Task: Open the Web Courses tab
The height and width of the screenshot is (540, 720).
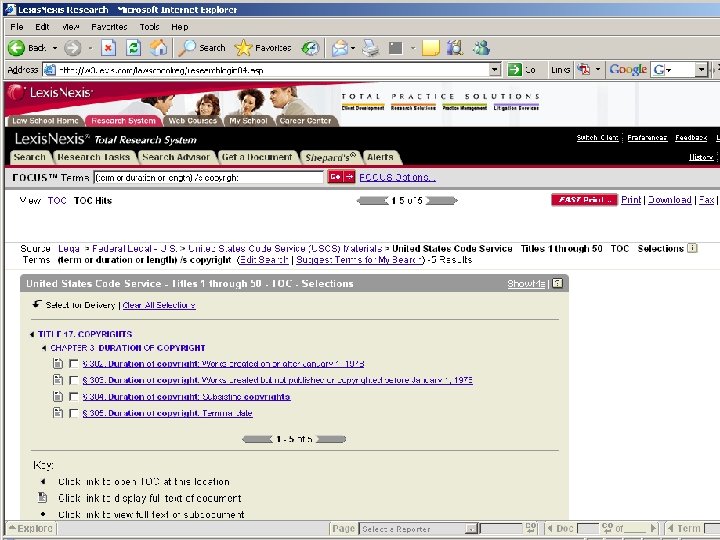Action: (x=192, y=121)
